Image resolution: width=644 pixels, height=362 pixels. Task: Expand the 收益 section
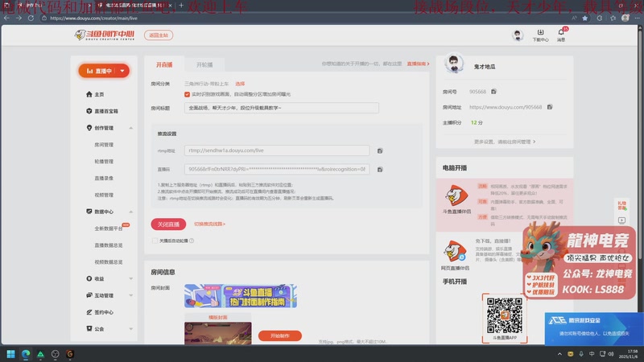[130, 278]
